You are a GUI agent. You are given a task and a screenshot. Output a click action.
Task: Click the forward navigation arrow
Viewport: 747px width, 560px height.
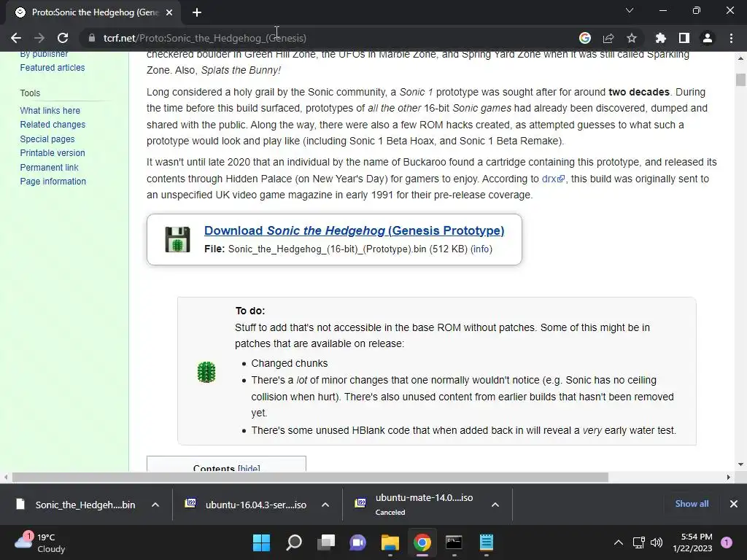[x=39, y=38]
